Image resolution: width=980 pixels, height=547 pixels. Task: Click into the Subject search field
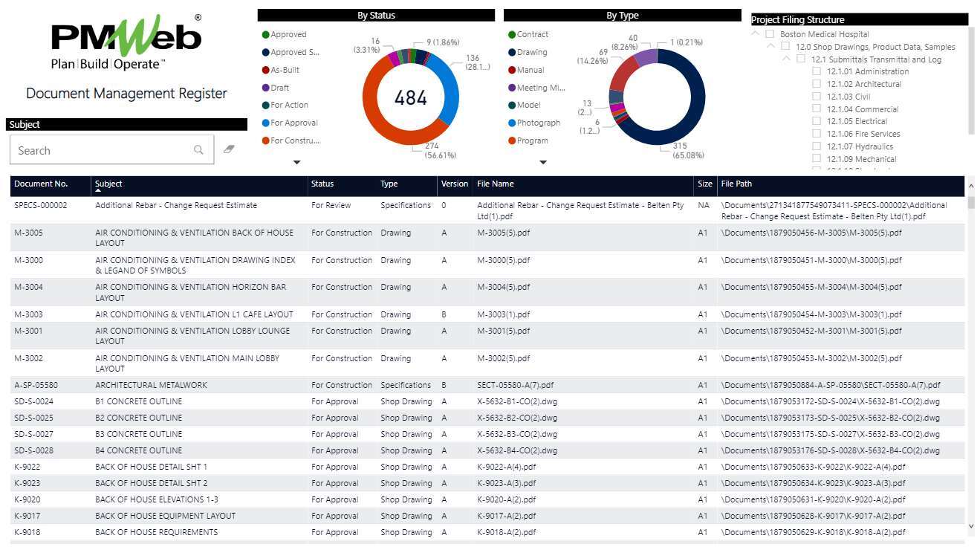click(100, 150)
